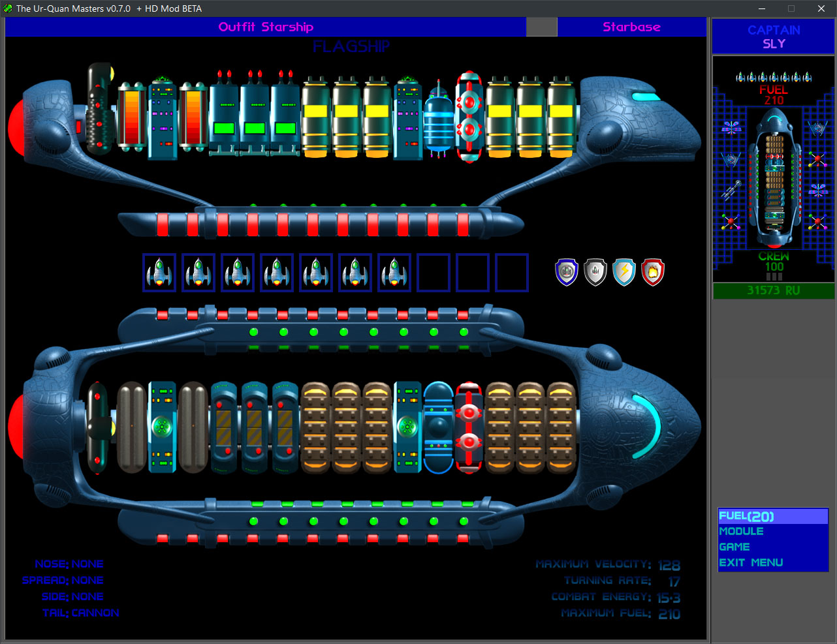
Task: Select the seventh, last filled lander slot
Action: coord(394,273)
